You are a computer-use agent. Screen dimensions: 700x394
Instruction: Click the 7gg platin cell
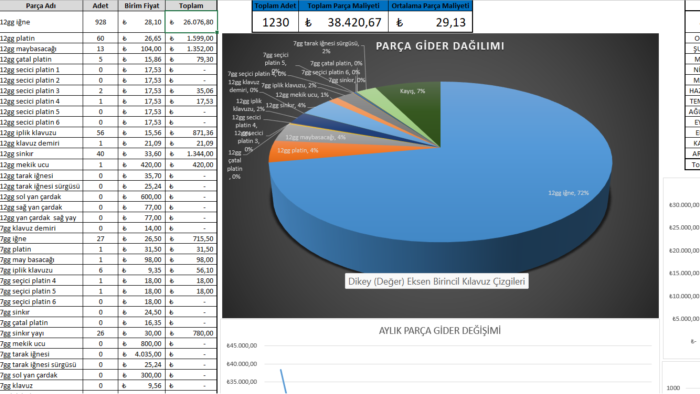click(x=41, y=249)
